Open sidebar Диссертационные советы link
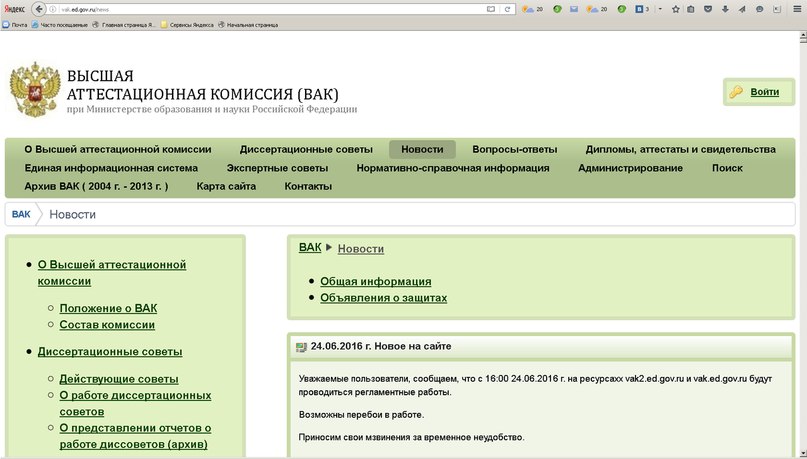The height and width of the screenshot is (459, 807). (110, 352)
